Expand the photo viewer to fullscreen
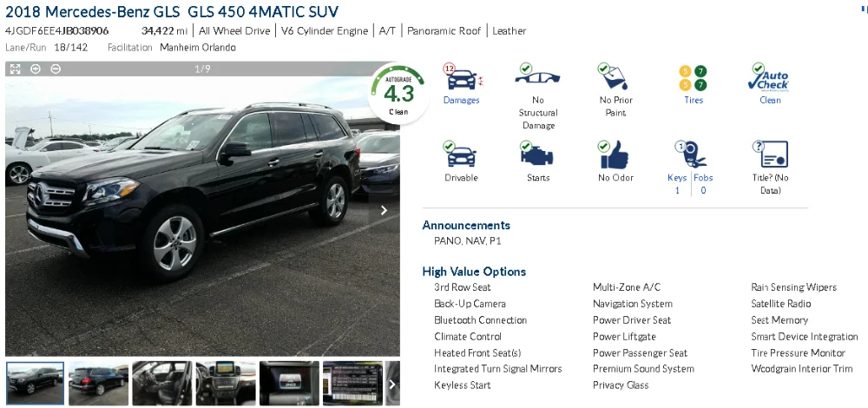Screen dimensions: 868x408 [x=16, y=69]
